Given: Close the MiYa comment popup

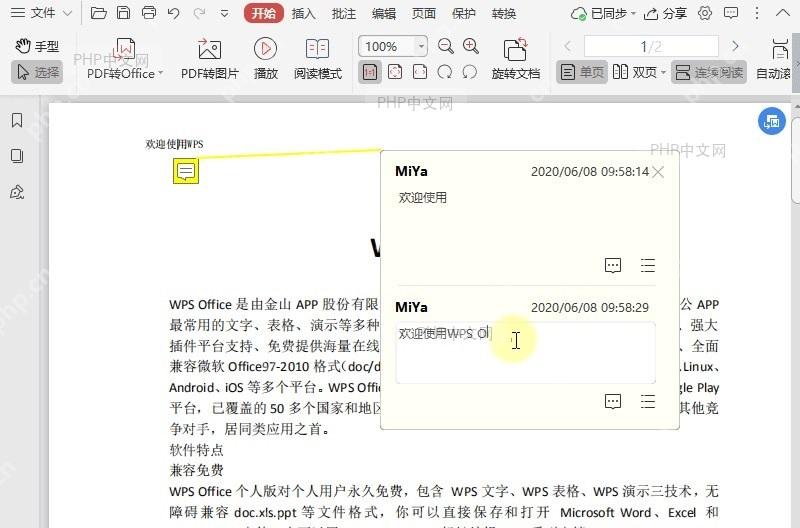Looking at the screenshot, I should (658, 172).
